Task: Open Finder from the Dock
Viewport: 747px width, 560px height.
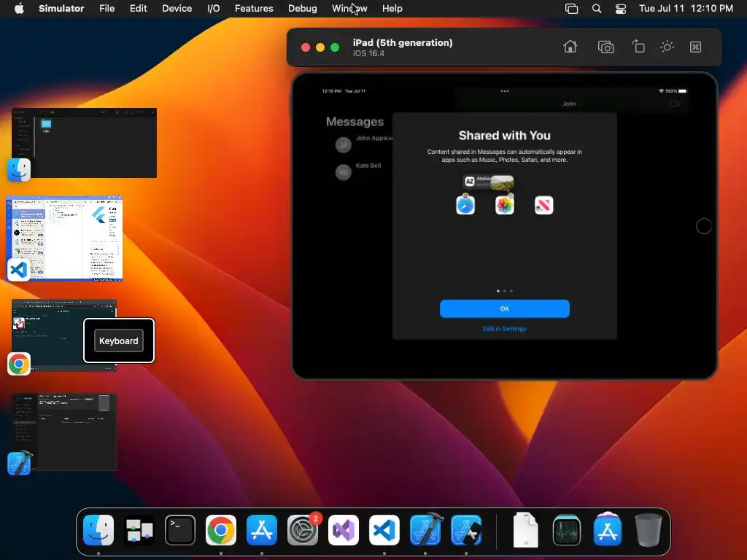Action: [x=98, y=530]
